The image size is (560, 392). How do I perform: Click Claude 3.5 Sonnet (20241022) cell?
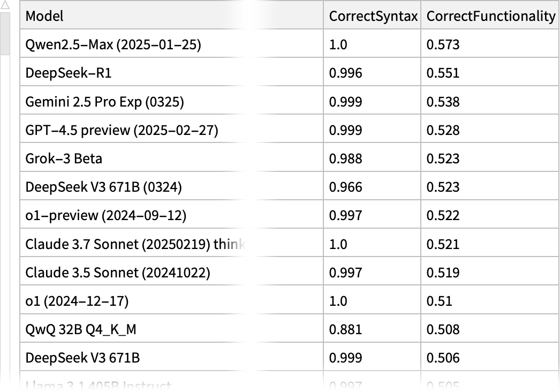click(118, 273)
